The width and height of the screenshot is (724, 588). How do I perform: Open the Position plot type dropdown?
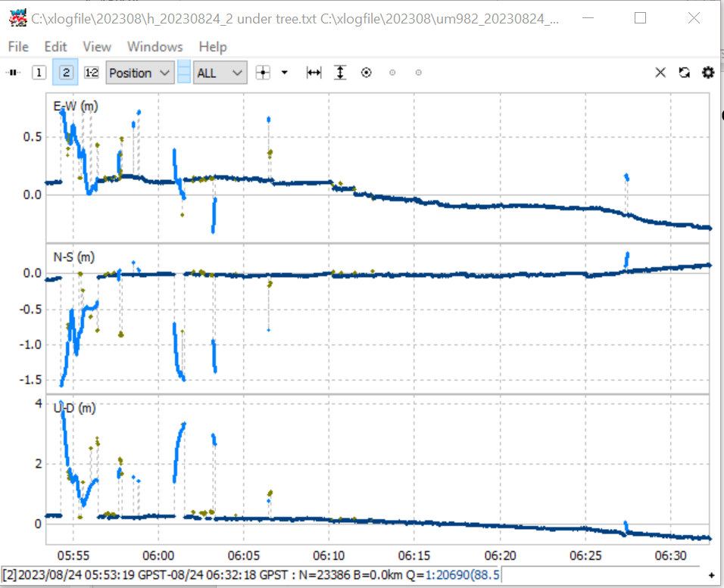point(140,73)
